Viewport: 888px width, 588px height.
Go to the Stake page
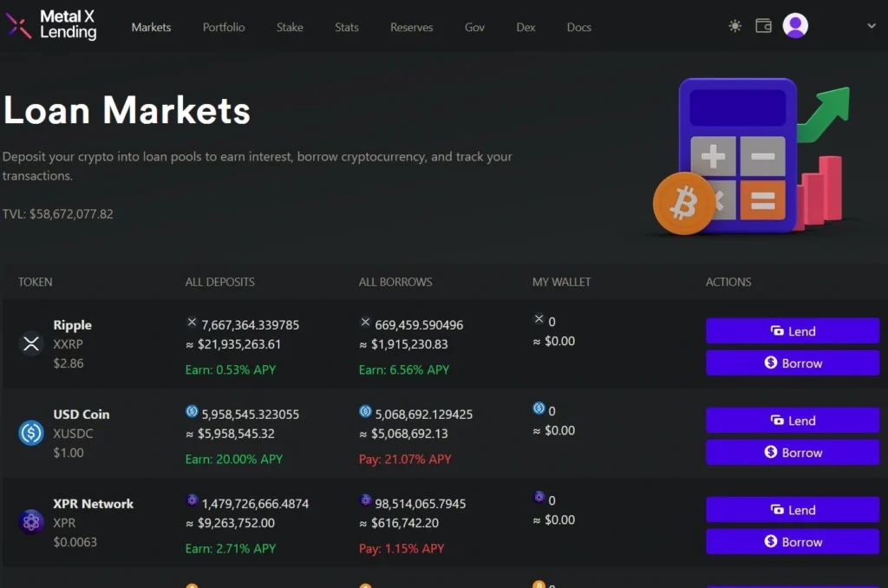point(290,27)
